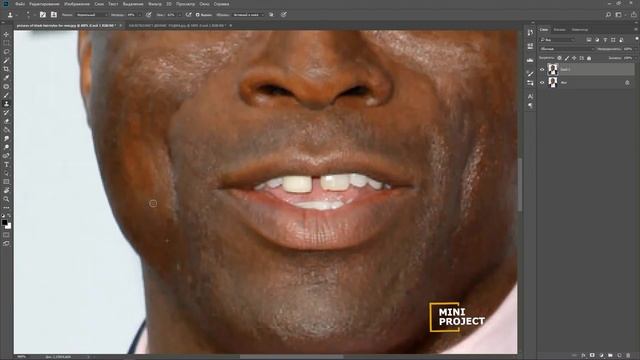
Task: Select the Zoom tool
Action: (6, 199)
